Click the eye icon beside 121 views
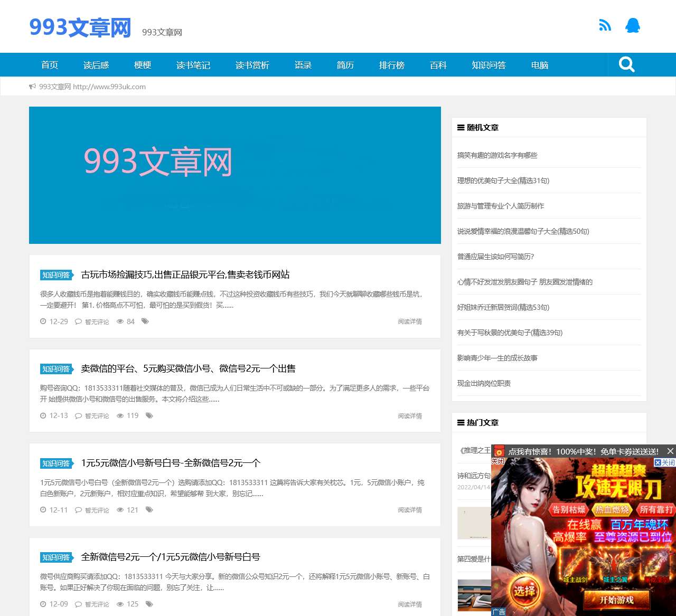This screenshot has width=676, height=616. [x=120, y=510]
